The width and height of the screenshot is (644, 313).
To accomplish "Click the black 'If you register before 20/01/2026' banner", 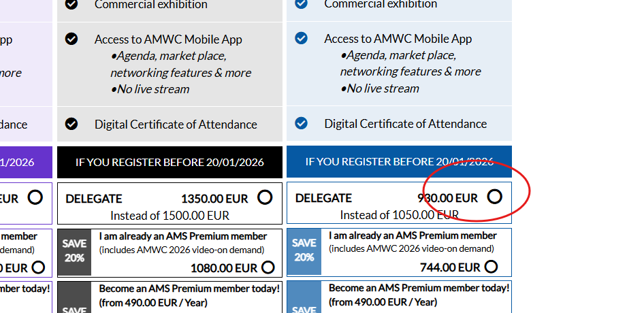I will (x=170, y=163).
